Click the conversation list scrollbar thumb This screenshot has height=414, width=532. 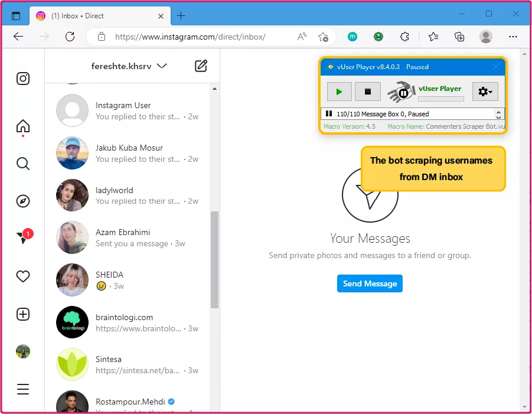pyautogui.click(x=214, y=260)
